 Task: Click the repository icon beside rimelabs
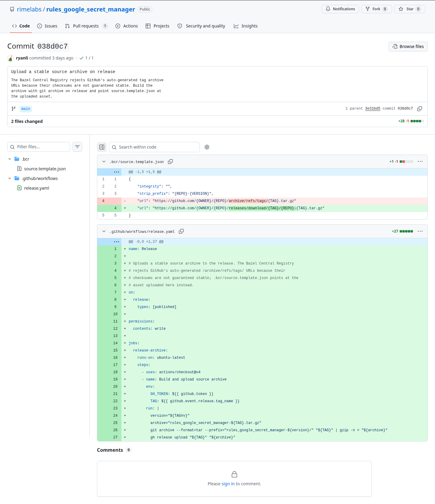[12, 9]
